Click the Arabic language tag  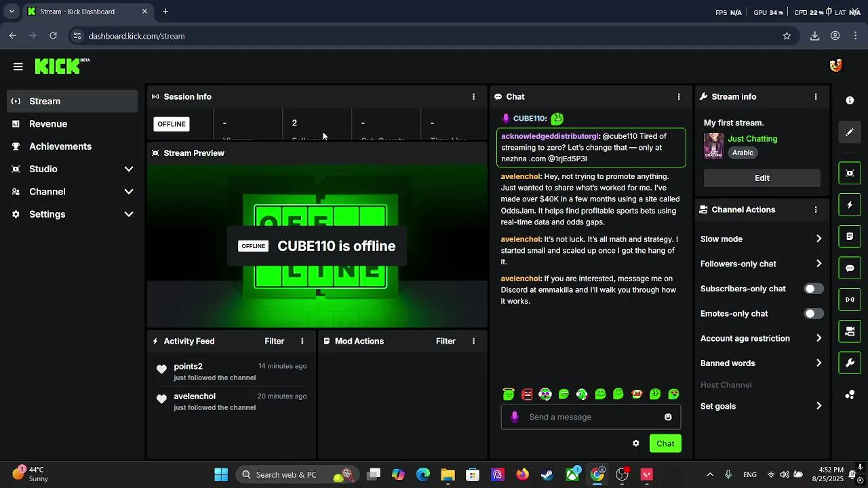[x=743, y=152]
